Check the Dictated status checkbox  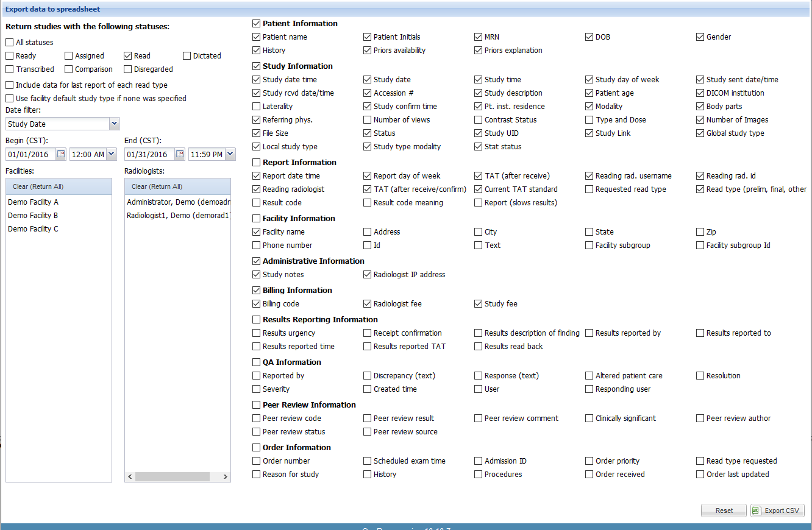187,56
